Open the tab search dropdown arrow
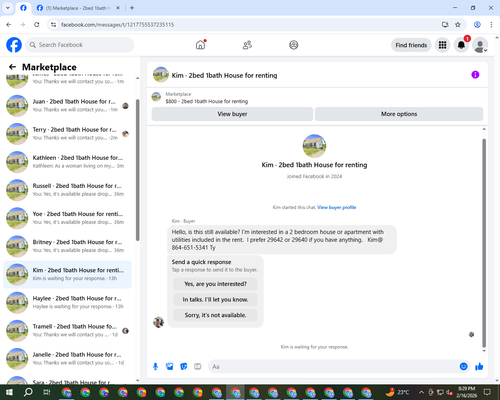The image size is (500, 400). point(8,8)
